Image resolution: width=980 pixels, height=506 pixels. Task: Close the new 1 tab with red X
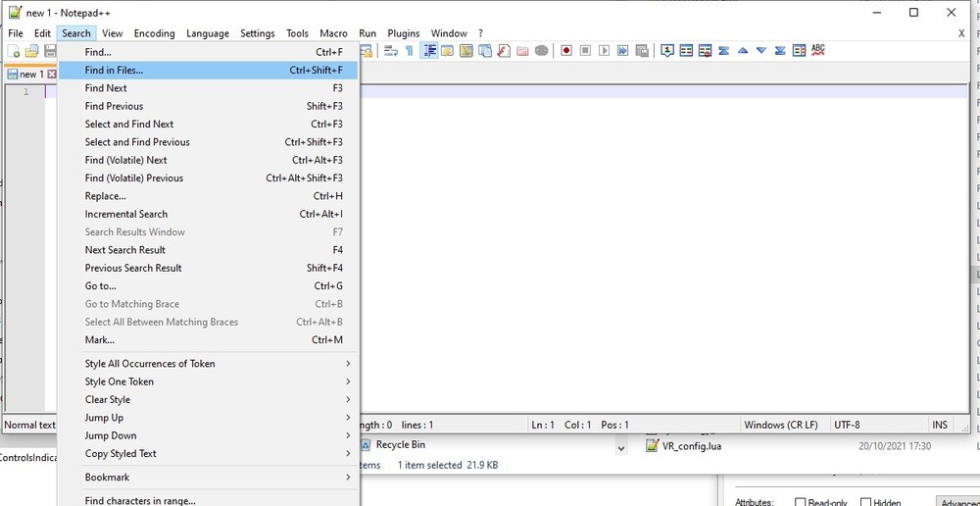point(52,74)
